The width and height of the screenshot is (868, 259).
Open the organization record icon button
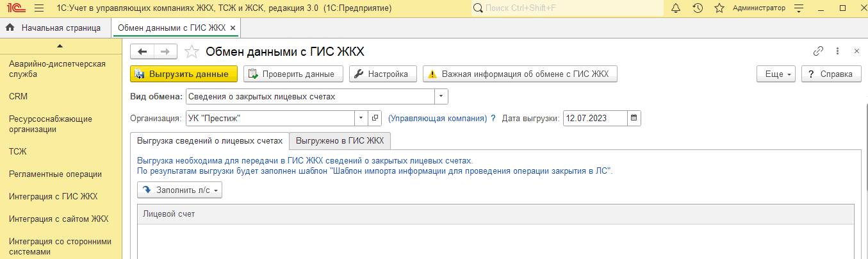[375, 118]
